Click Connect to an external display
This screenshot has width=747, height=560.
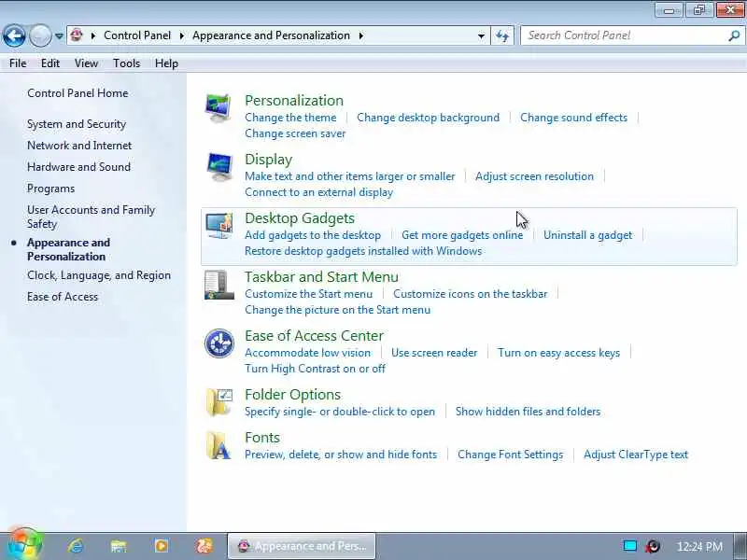click(x=318, y=192)
